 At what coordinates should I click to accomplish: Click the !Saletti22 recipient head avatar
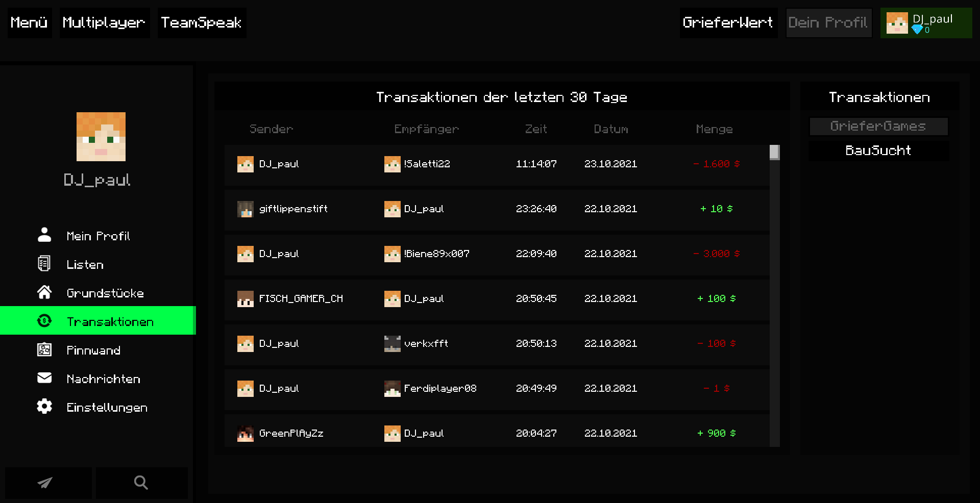(392, 164)
